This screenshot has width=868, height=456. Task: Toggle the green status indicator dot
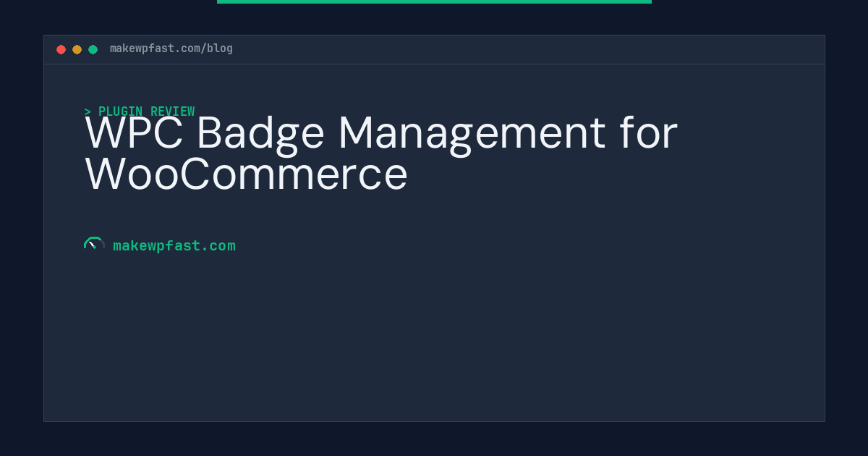click(x=93, y=49)
